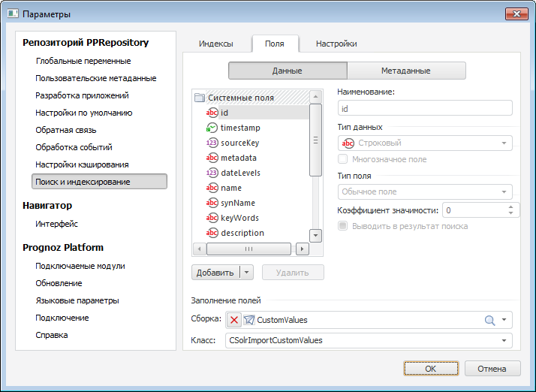Open the Интерфейс section

point(57,224)
